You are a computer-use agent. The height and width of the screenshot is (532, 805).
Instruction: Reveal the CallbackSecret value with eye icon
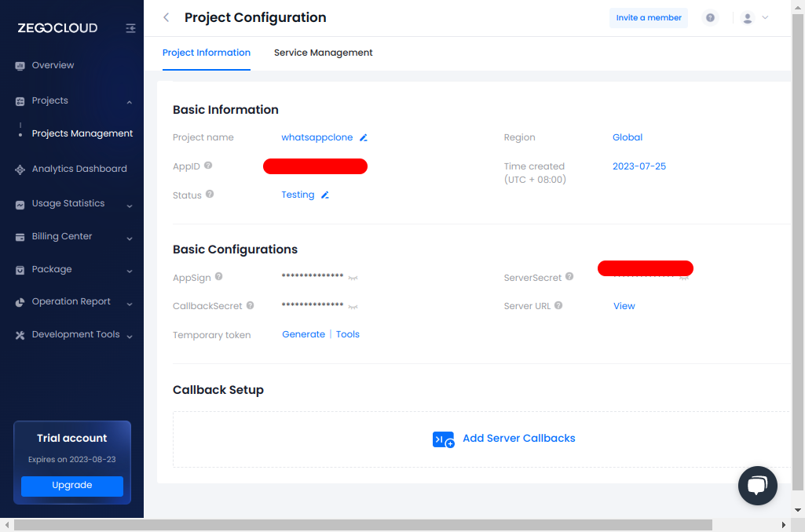click(x=353, y=306)
